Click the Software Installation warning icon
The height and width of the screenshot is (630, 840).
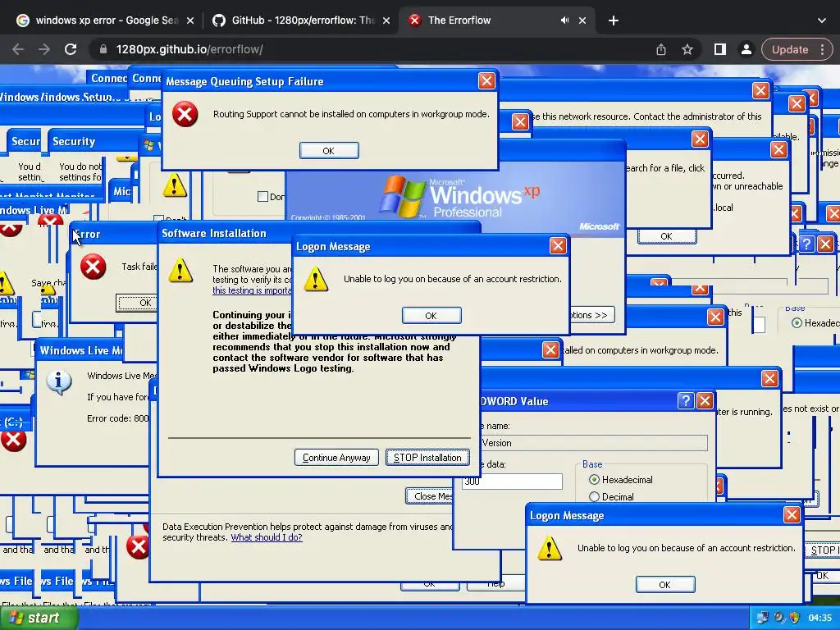point(180,271)
